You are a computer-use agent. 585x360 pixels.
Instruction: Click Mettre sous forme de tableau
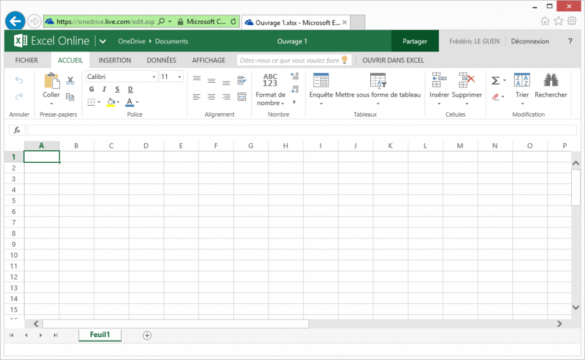pos(378,89)
